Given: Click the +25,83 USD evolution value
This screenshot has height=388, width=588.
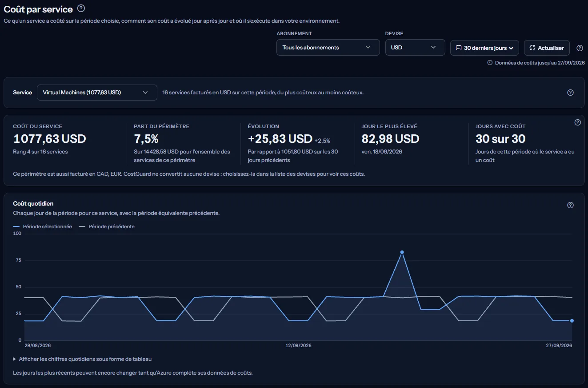Looking at the screenshot, I should (x=280, y=139).
